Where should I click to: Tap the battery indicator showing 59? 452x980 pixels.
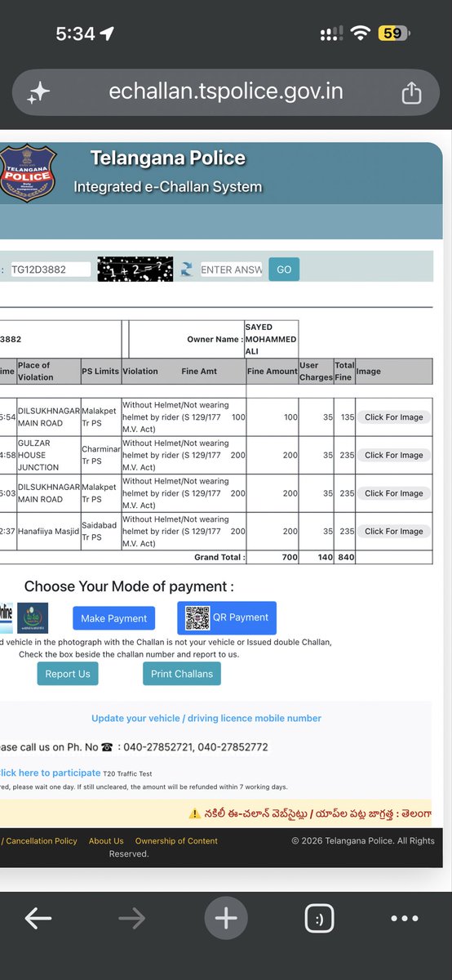[395, 33]
